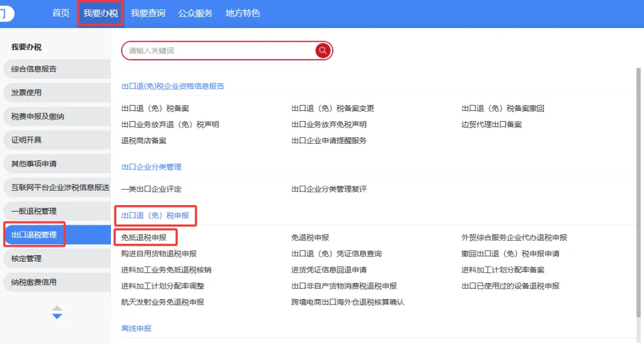Click the search magnifier icon
Screen dimensions: 644x344
[323, 51]
